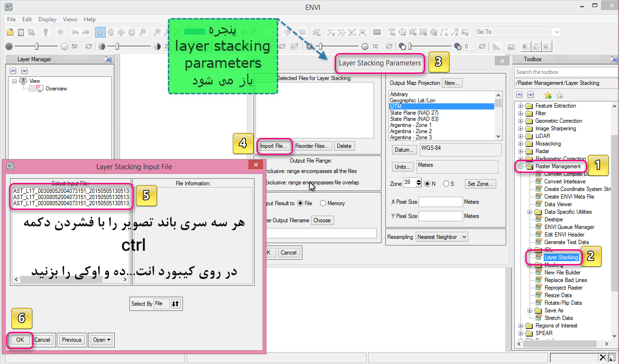Select the S hemisphere radio button
This screenshot has height=364, width=619.
(446, 183)
